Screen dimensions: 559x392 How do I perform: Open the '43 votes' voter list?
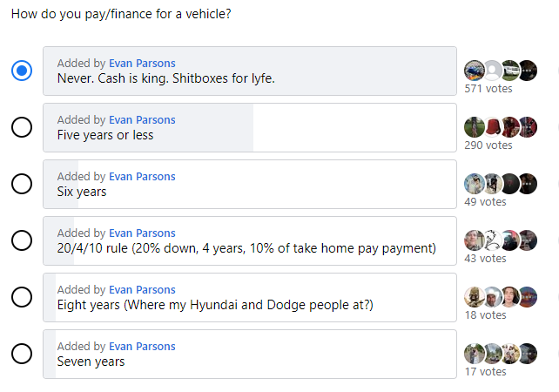(485, 259)
